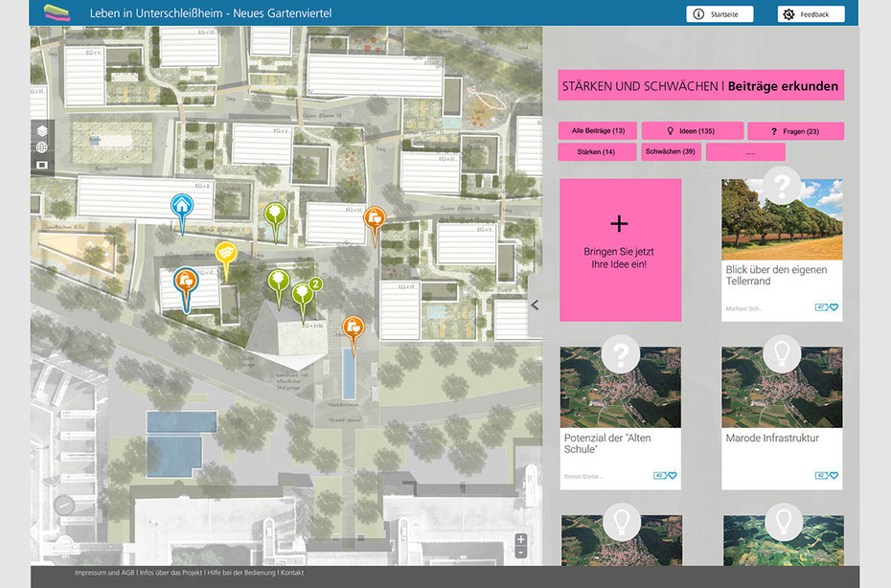Click the rectangle overview map tool
The height and width of the screenshot is (588, 891).
click(x=42, y=165)
